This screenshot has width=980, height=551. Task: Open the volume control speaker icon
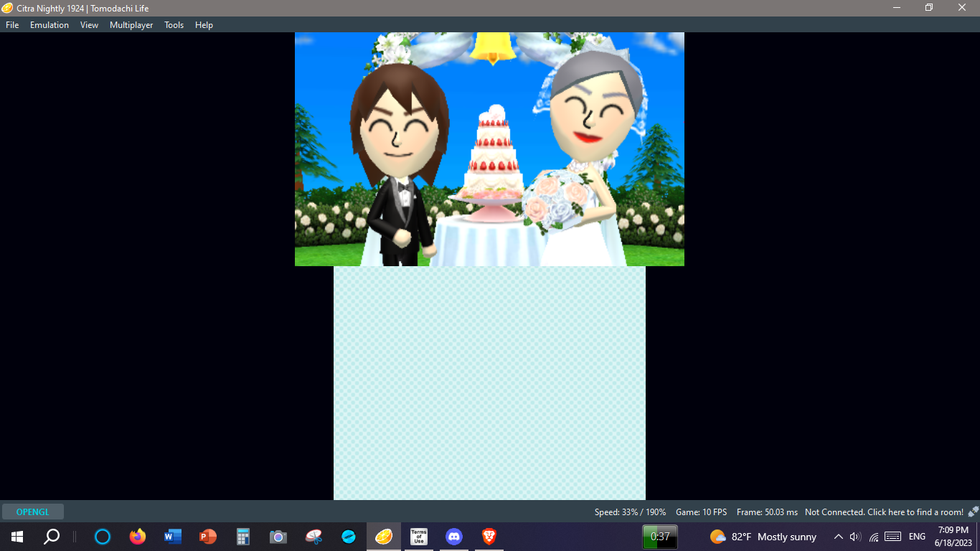tap(855, 537)
